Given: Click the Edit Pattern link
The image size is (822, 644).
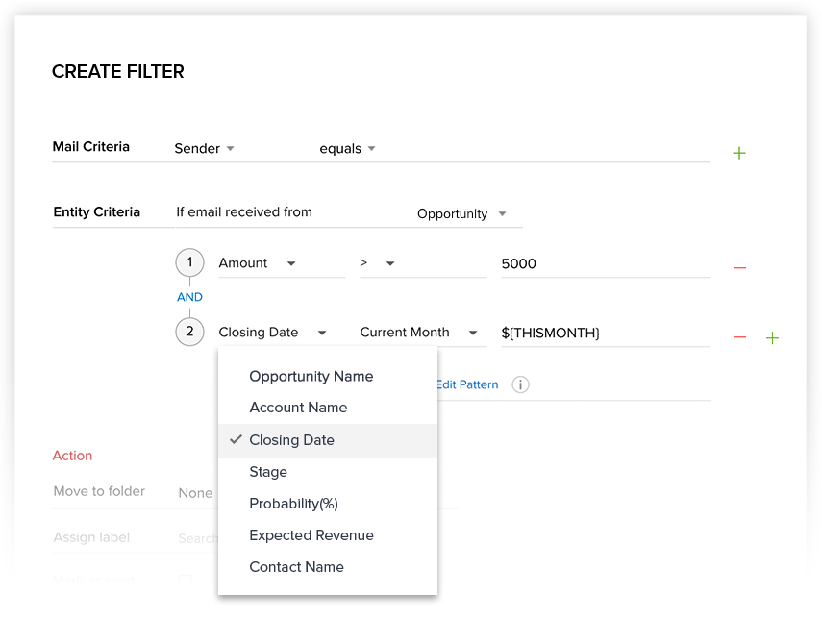Looking at the screenshot, I should (x=467, y=384).
